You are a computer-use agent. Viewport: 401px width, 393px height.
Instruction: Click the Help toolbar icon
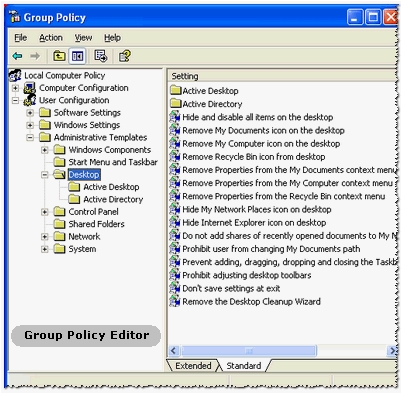[x=125, y=56]
